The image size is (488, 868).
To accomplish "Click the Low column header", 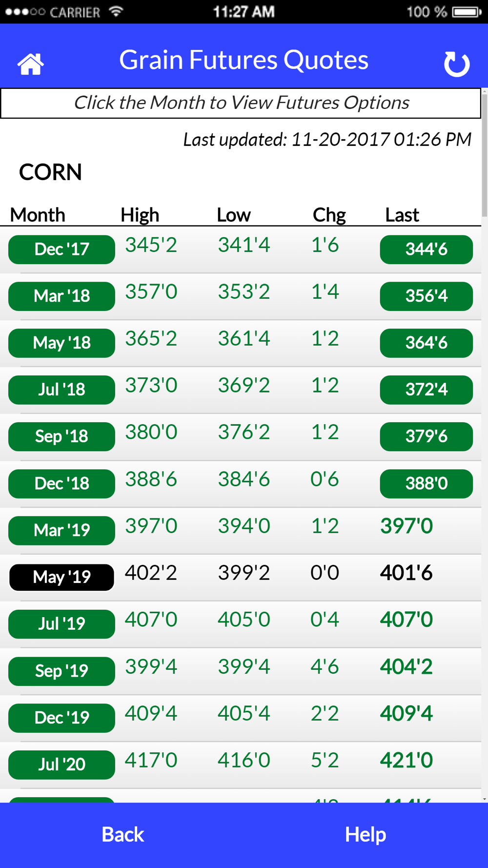I will click(x=234, y=215).
